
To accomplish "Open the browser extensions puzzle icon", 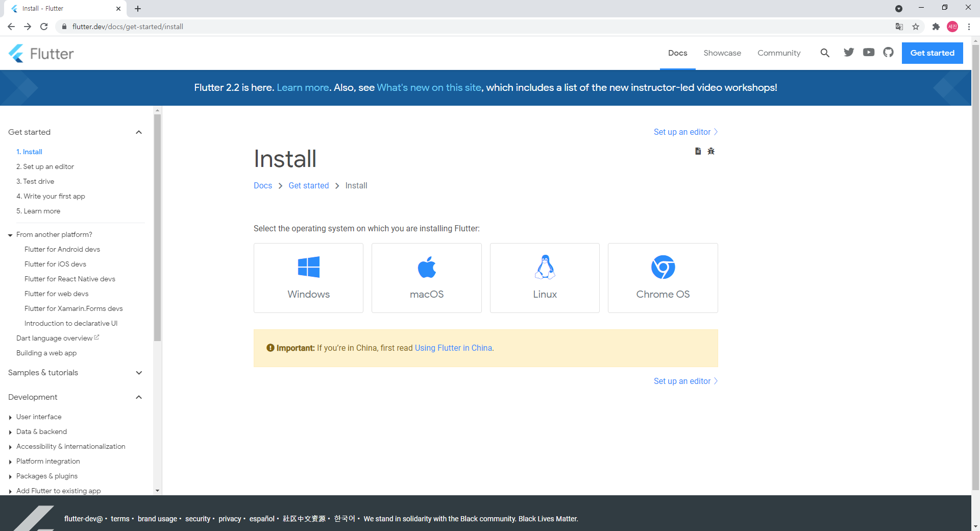I will coord(936,27).
